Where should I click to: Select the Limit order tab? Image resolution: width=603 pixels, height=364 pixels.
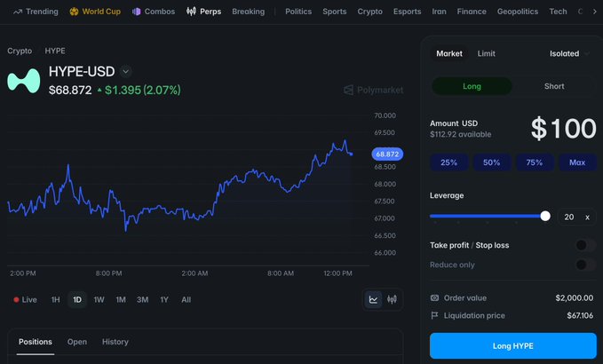pos(486,54)
